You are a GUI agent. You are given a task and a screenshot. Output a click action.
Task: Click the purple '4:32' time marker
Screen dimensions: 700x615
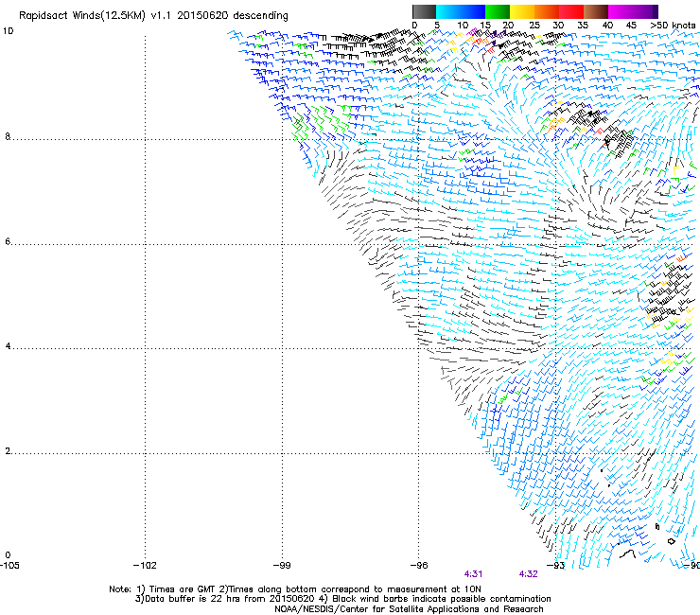[x=528, y=574]
